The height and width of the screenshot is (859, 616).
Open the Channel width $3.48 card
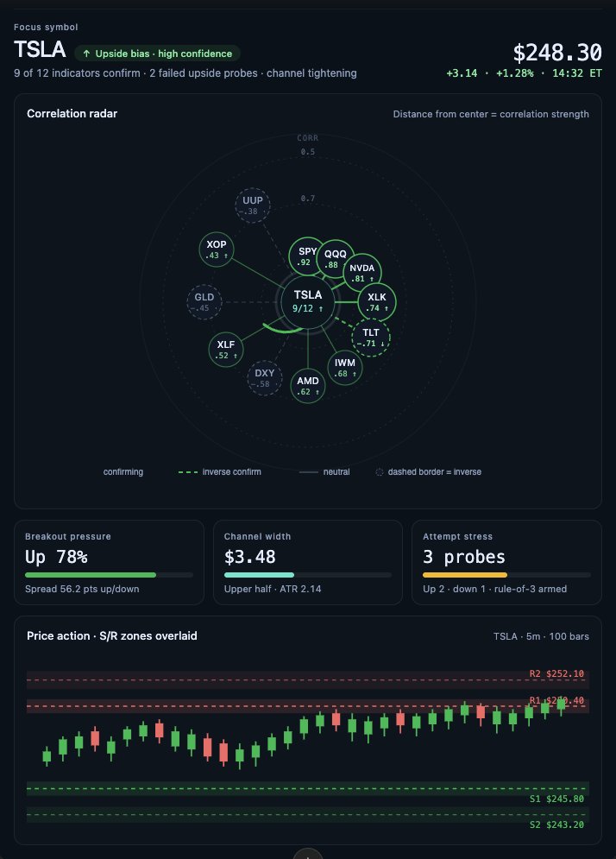tap(308, 563)
